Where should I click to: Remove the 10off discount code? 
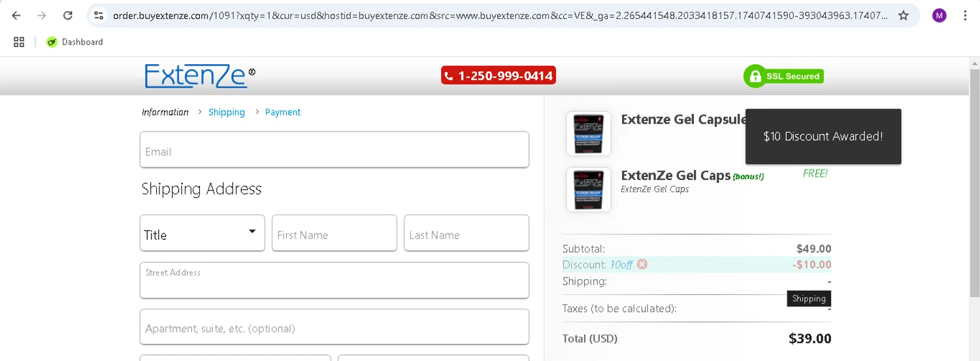(642, 264)
